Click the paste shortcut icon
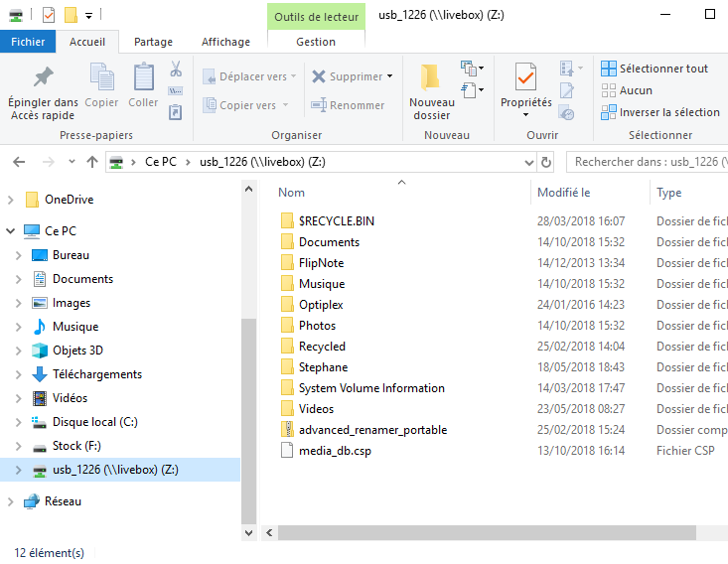The height and width of the screenshot is (564, 728). (176, 112)
